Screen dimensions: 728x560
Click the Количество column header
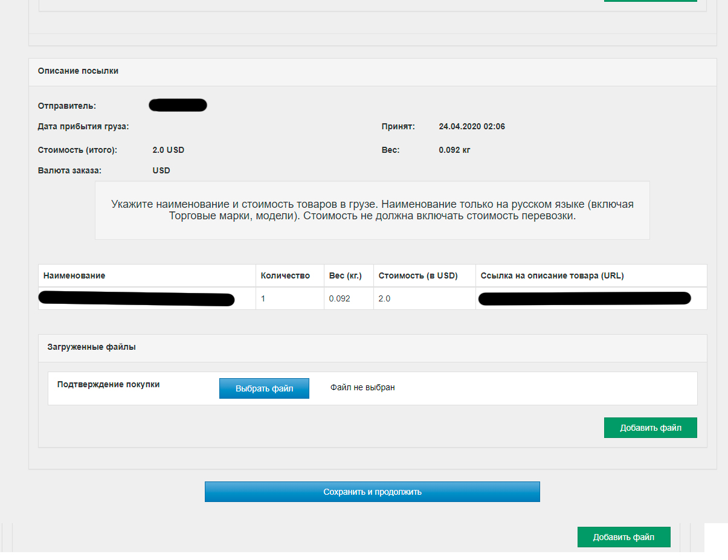[285, 275]
